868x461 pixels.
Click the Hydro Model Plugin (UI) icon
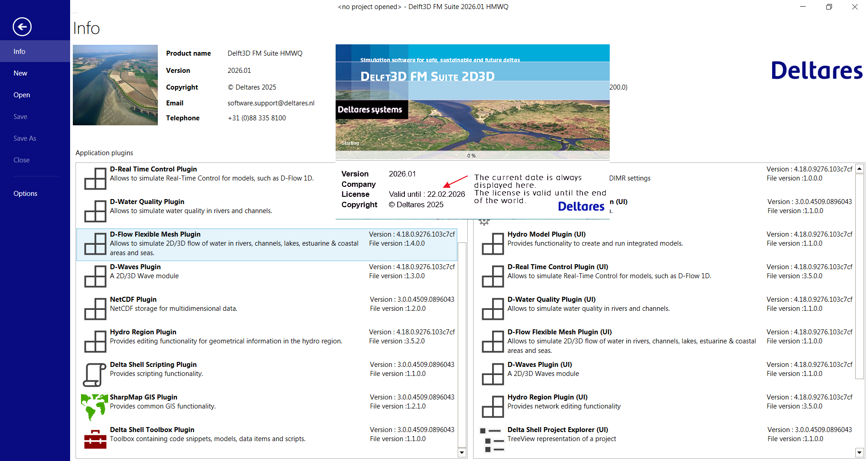(x=493, y=244)
